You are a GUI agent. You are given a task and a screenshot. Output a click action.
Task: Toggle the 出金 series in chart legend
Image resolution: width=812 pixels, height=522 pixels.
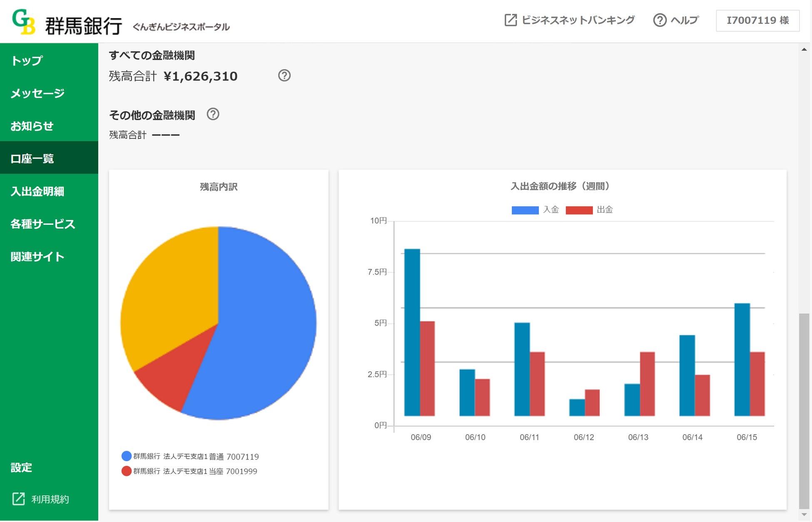click(x=579, y=210)
